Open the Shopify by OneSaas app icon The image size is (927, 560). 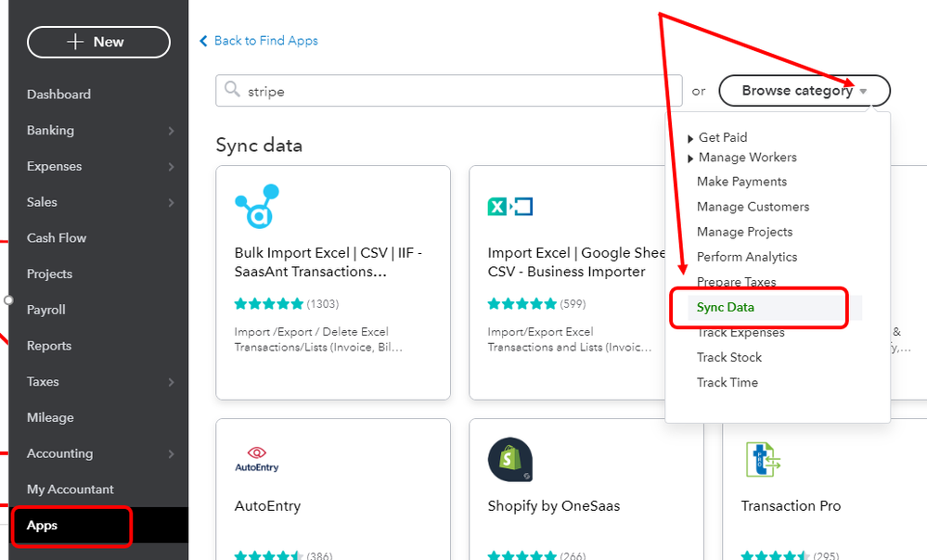(x=510, y=458)
